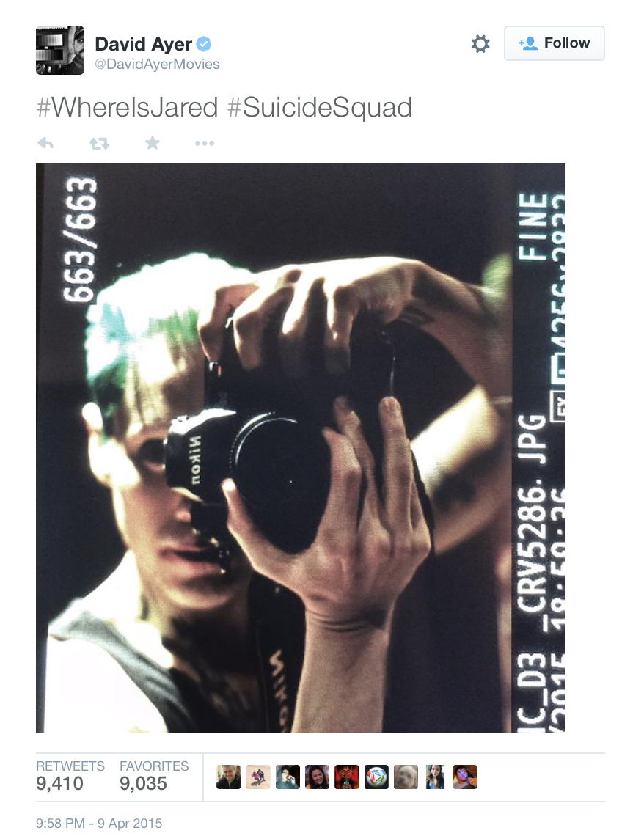Favorite the tweet with the star icon

point(153,142)
